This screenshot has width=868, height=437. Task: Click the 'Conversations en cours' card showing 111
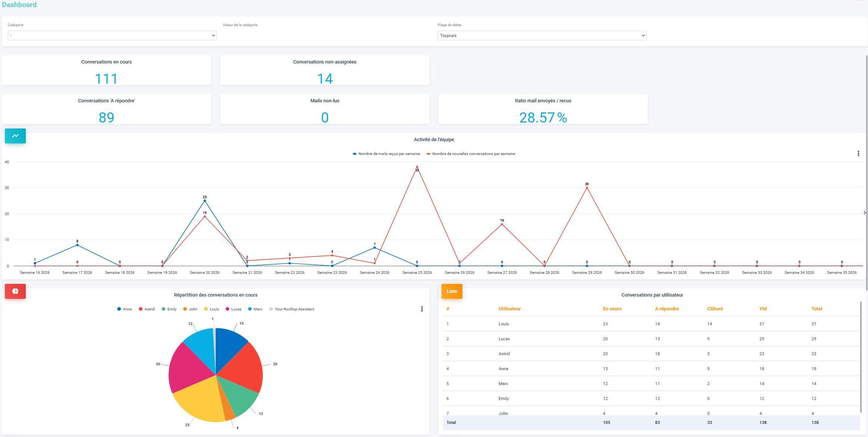(107, 70)
